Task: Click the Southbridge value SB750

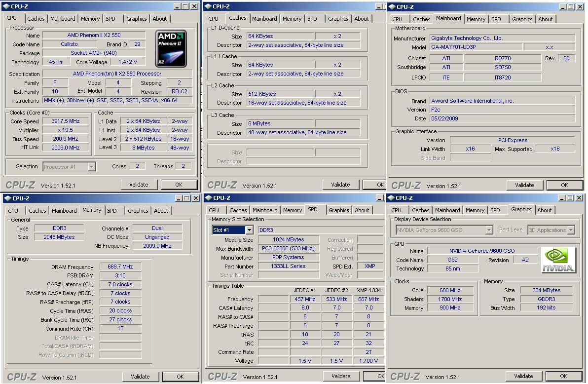Action: (x=503, y=67)
